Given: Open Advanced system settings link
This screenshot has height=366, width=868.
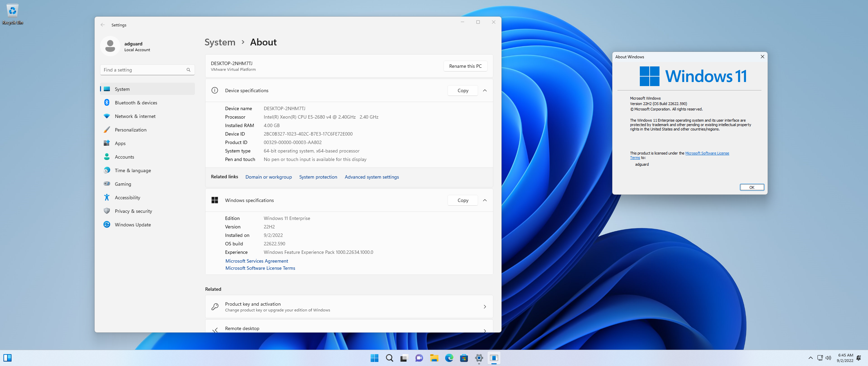Looking at the screenshot, I should click(372, 177).
